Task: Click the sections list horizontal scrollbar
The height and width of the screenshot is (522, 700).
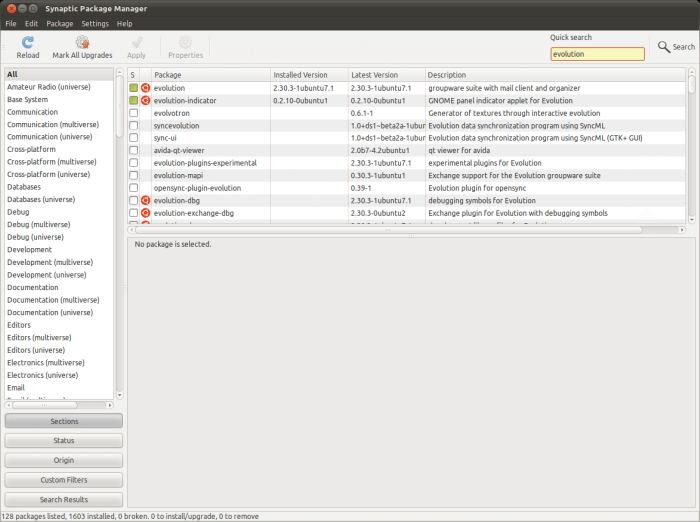Action: (45, 405)
